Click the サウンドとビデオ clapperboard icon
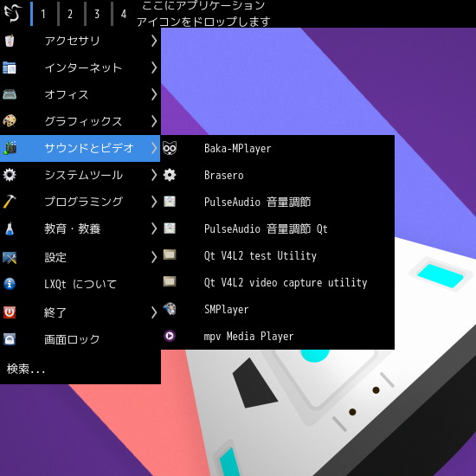The width and height of the screenshot is (476, 476). 10,148
